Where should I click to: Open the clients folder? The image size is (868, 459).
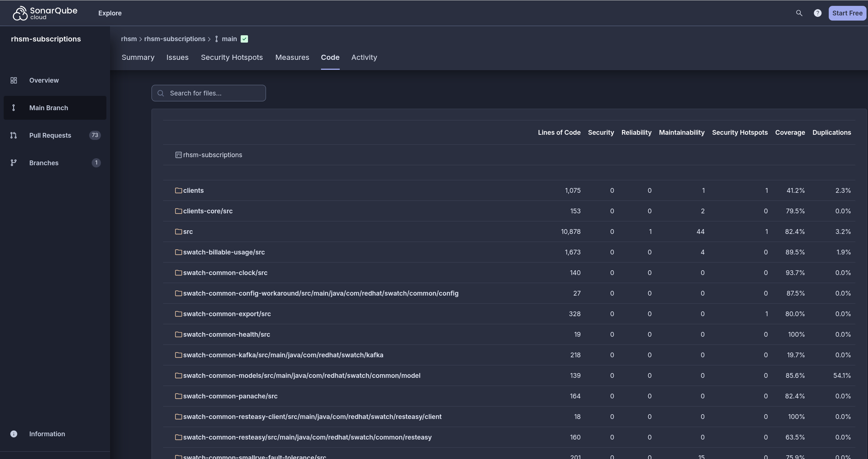point(193,191)
